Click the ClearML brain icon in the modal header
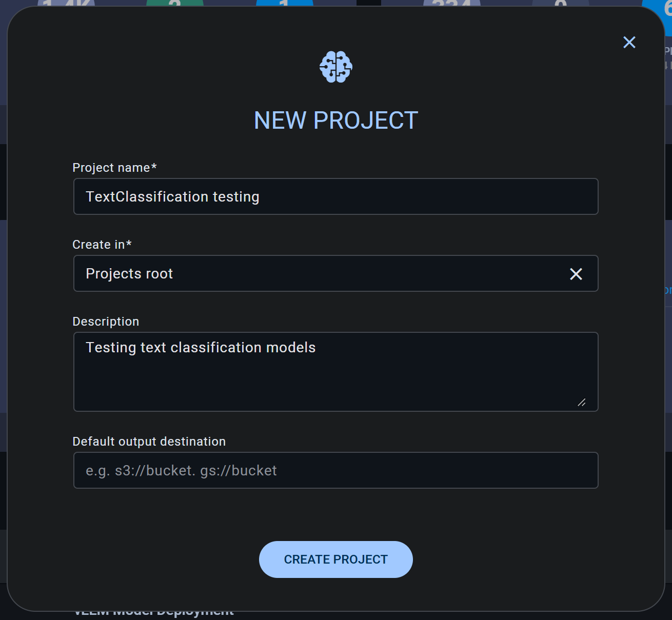The width and height of the screenshot is (672, 620). tap(335, 67)
